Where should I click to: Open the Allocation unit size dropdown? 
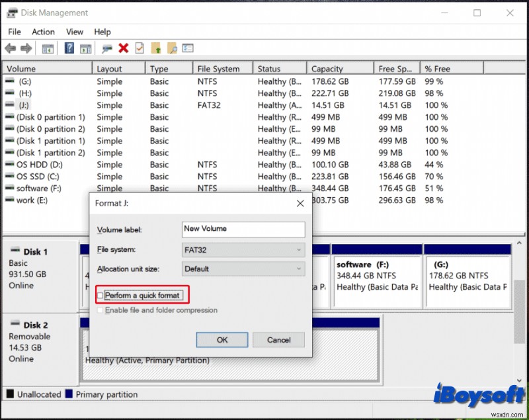click(243, 269)
